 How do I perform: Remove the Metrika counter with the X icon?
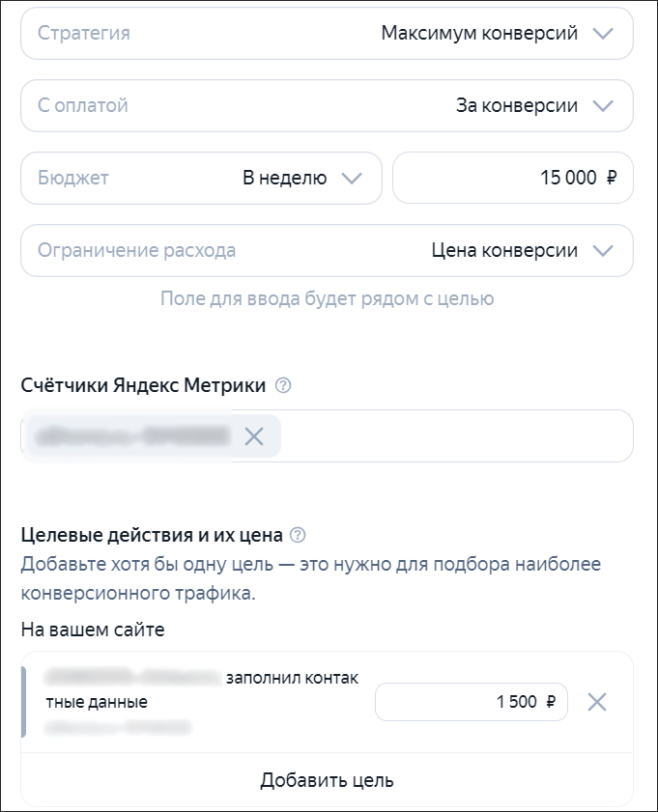(252, 436)
